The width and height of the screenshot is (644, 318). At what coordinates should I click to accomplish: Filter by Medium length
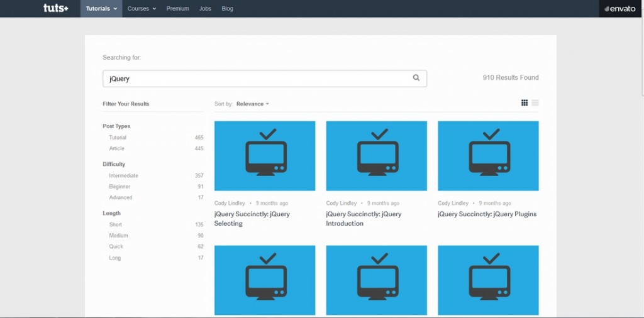click(x=118, y=236)
